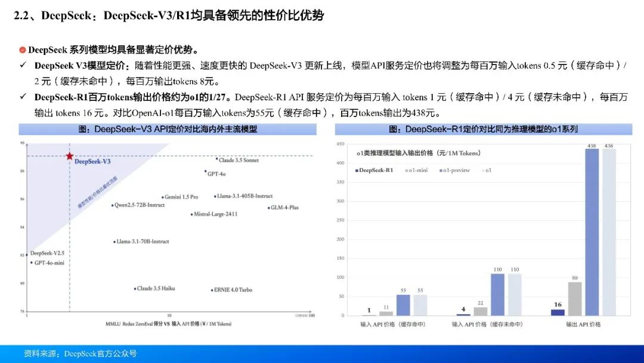Click the value label 11 above gray bar
644x363 pixels.
point(386,307)
